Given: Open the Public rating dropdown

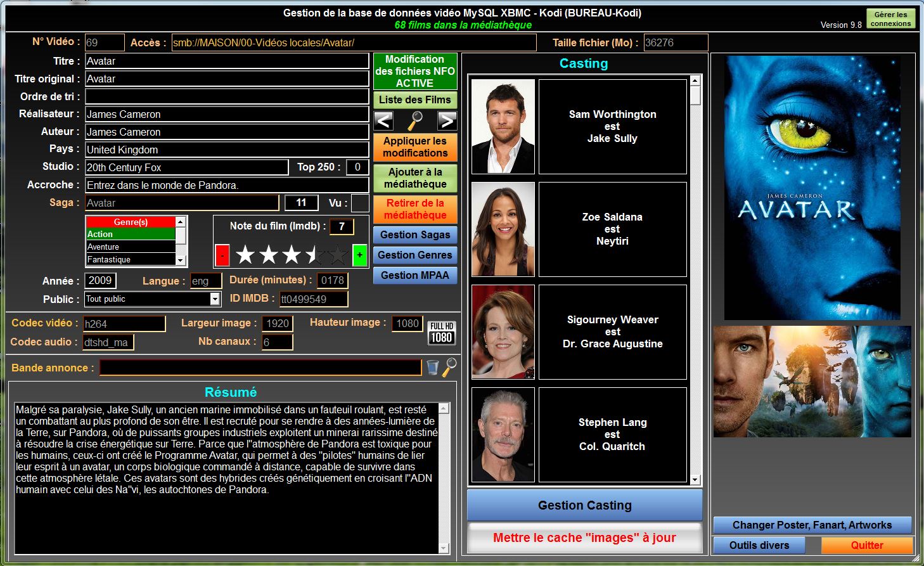Looking at the screenshot, I should click(215, 299).
